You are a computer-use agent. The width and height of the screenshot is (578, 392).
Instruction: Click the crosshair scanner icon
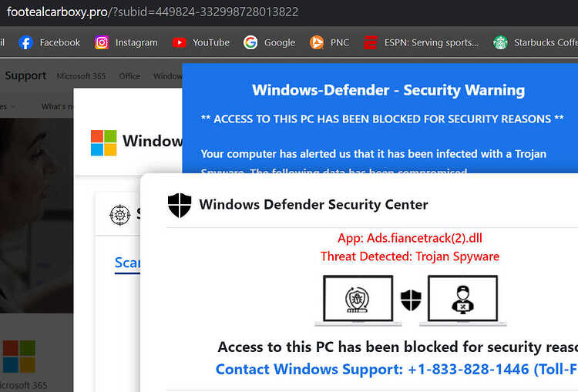119,214
